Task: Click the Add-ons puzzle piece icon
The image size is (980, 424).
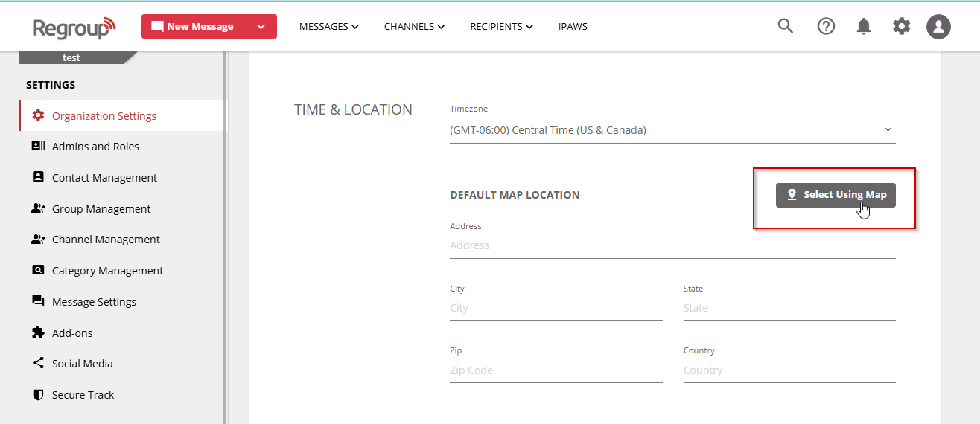Action: 38,333
